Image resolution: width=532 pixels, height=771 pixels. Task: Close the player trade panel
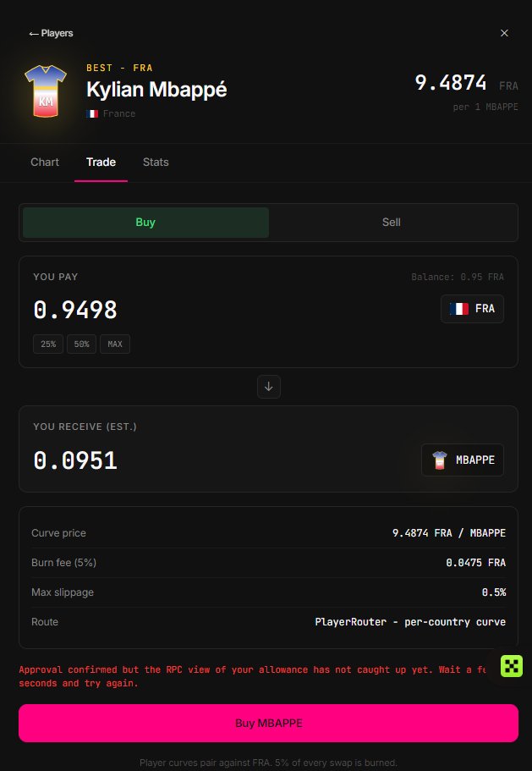[x=504, y=33]
